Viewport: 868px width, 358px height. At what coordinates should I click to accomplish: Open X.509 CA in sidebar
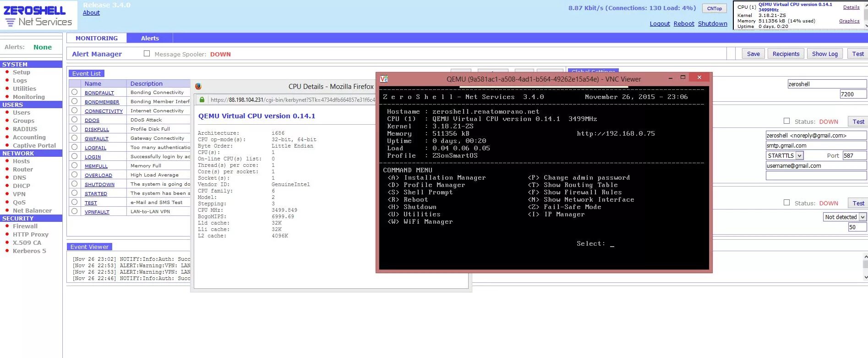click(27, 242)
